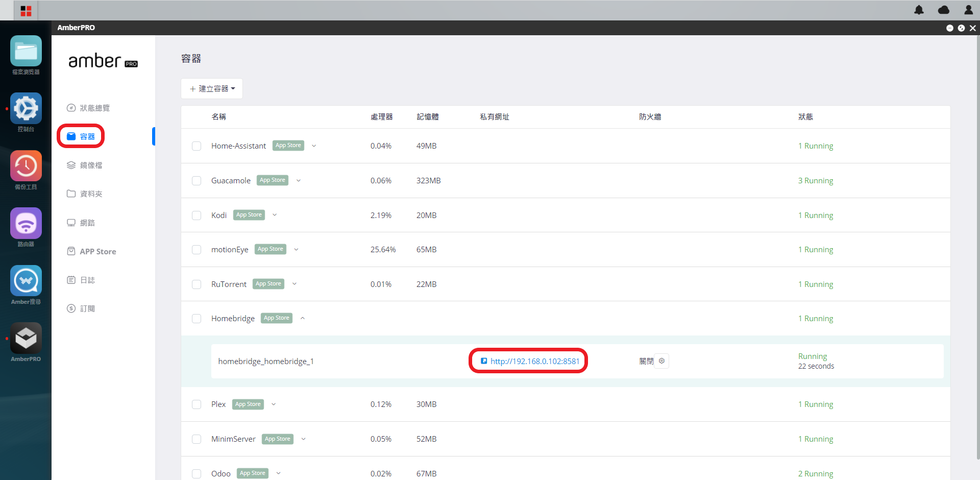Expand the Odoo row chevron
This screenshot has width=980, height=480.
(278, 473)
